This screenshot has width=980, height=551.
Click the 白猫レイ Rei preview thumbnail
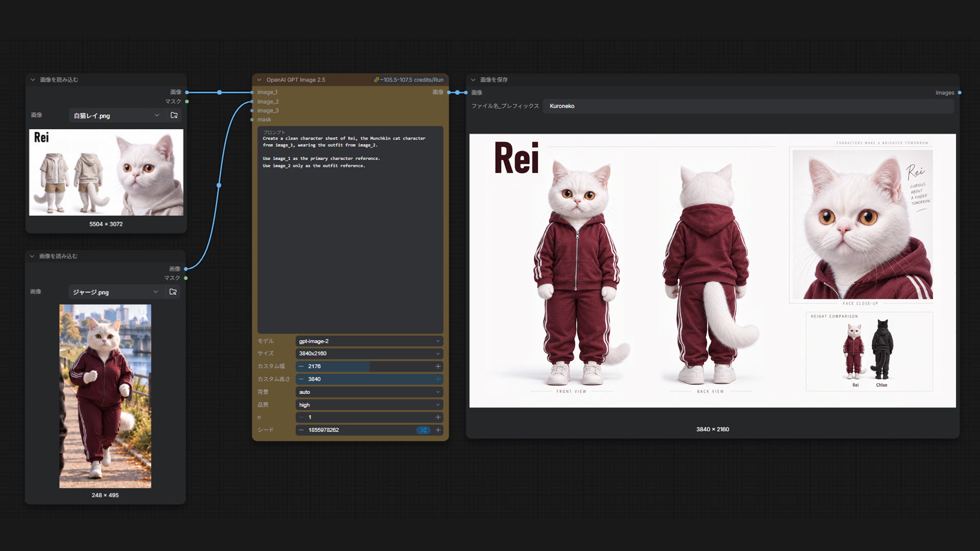coord(106,172)
